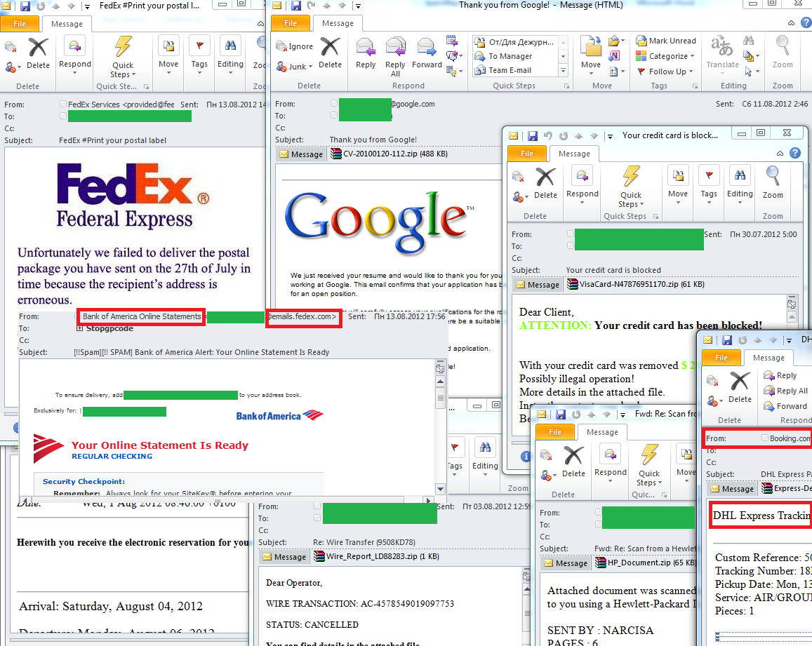812x646 pixels.
Task: Click Booking.com sender checkbox in DHL window
Action: [x=765, y=438]
